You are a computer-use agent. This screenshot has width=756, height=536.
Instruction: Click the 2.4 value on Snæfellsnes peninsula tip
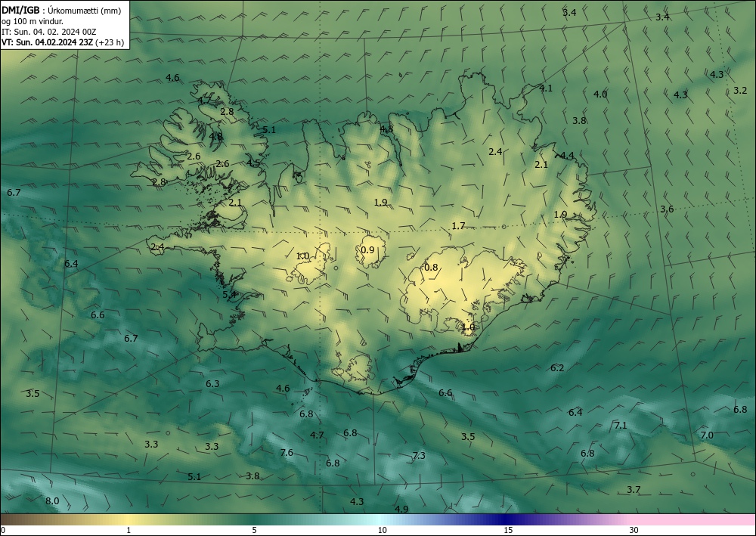click(158, 246)
